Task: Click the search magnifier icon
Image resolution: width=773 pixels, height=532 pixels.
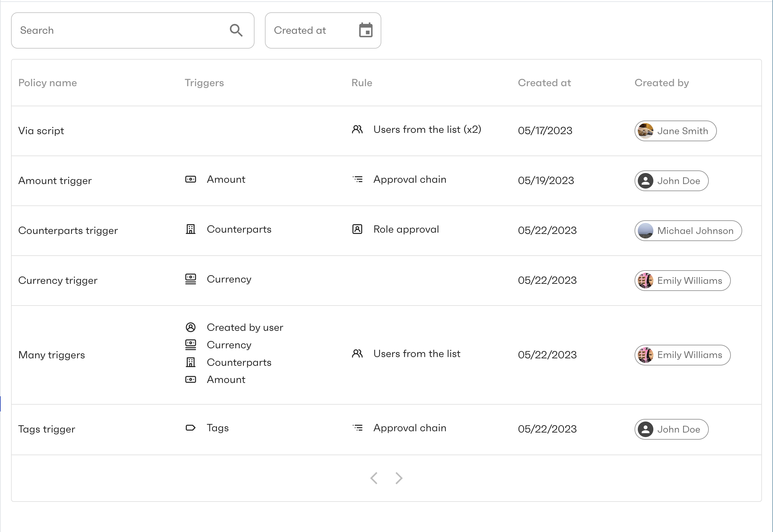Action: tap(236, 30)
